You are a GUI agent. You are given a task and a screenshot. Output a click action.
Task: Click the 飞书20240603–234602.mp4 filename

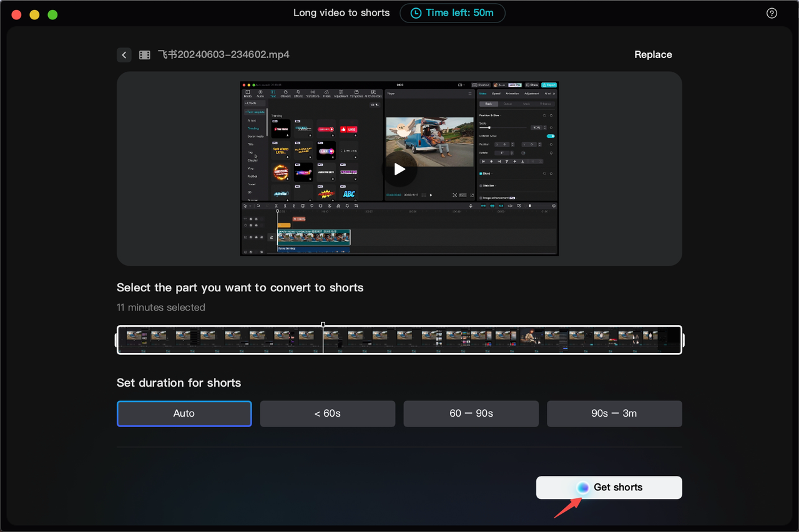(x=223, y=55)
